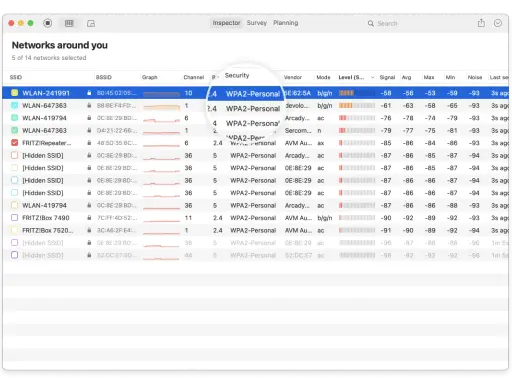512x384 pixels.
Task: Click the Networks around you heading
Action: [60, 45]
